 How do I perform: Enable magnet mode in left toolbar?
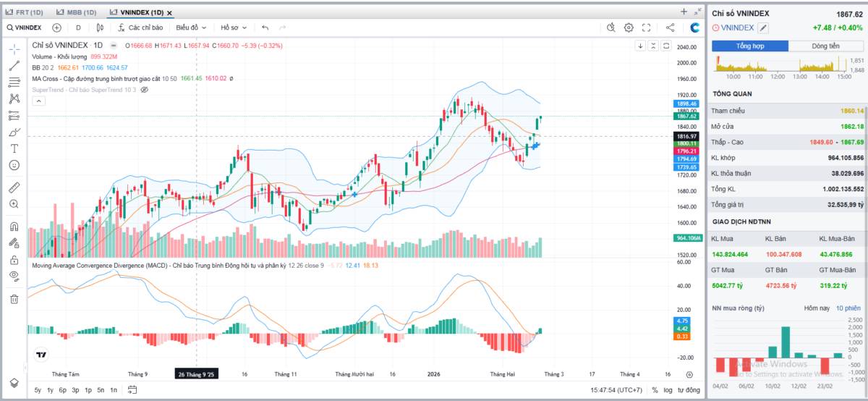[x=14, y=226]
